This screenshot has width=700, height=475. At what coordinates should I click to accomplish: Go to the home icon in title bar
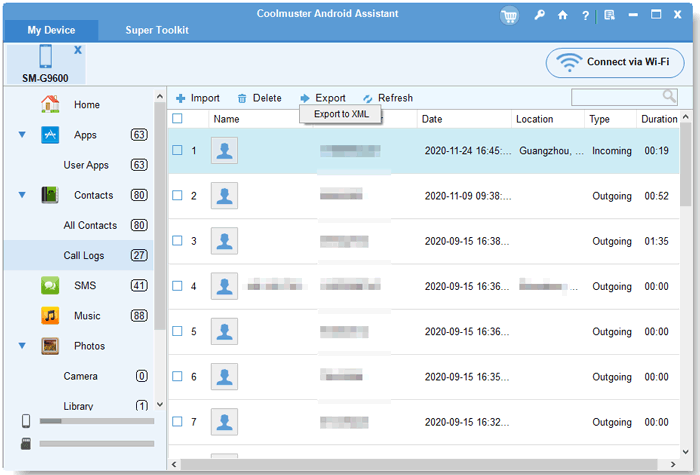(562, 16)
